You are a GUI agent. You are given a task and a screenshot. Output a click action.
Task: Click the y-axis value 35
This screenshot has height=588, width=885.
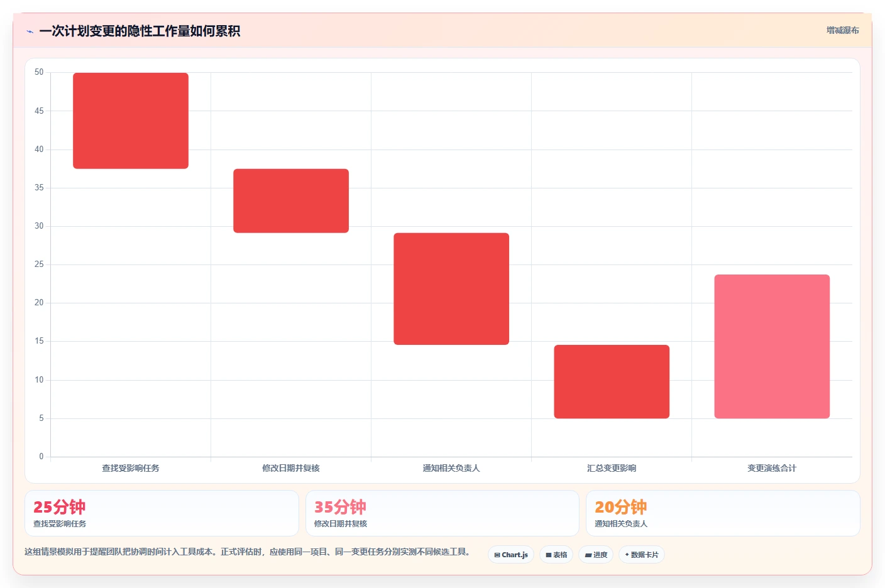click(x=39, y=188)
